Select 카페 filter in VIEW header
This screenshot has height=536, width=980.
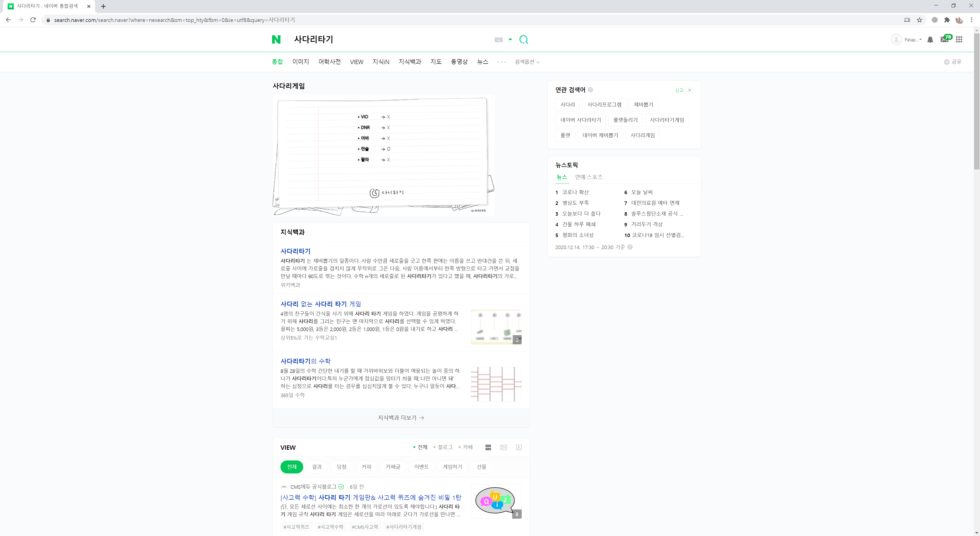tap(466, 447)
